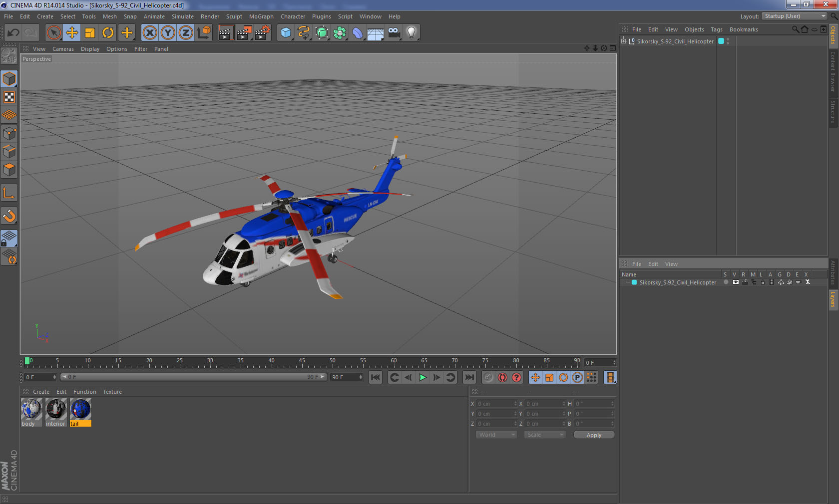Open the Character menu
The width and height of the screenshot is (839, 504).
(293, 16)
